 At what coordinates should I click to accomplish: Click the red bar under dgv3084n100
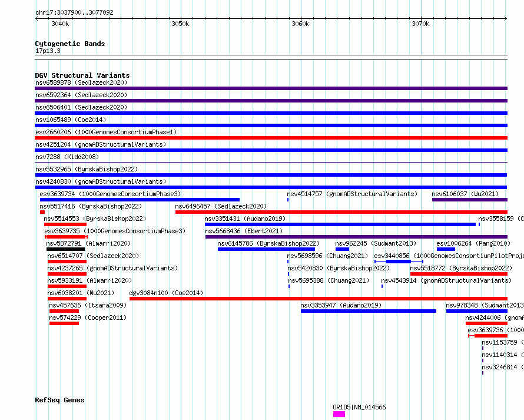coord(319,299)
